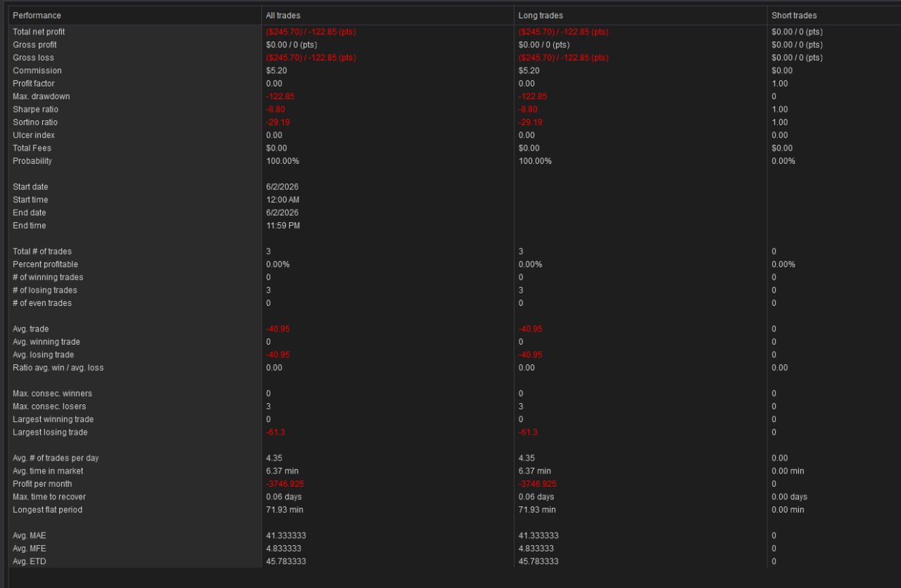Click All trades Probability value 100.00%
This screenshot has width=901, height=588.
point(282,161)
